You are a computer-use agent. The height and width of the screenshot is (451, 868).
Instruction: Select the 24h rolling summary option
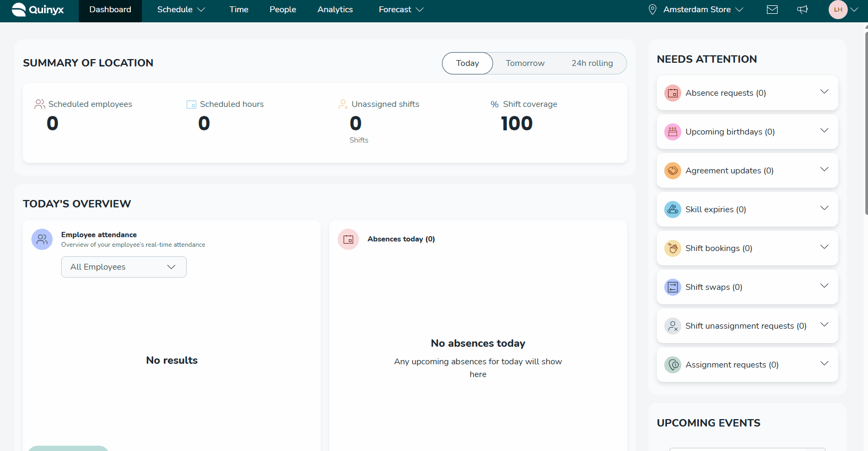point(592,63)
